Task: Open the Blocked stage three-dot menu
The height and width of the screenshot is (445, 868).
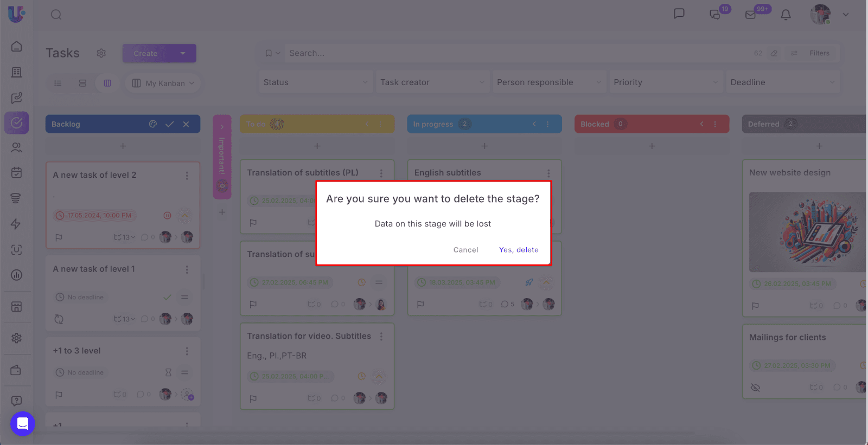Action: tap(715, 124)
